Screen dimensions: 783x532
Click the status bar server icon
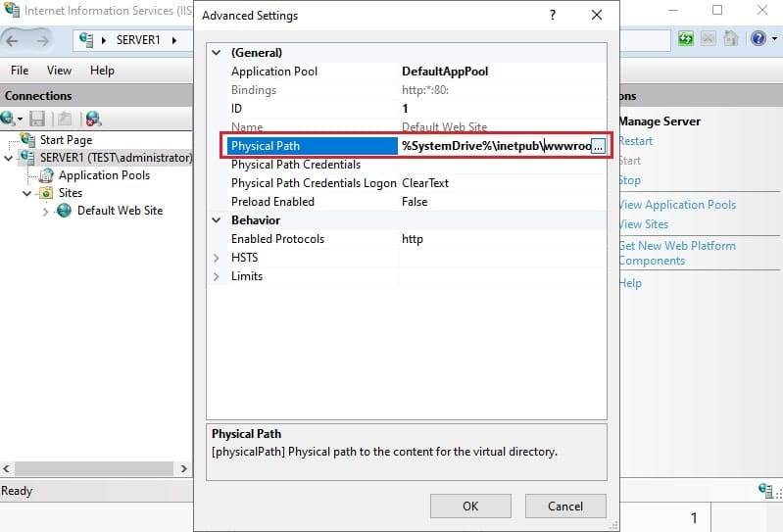click(765, 490)
